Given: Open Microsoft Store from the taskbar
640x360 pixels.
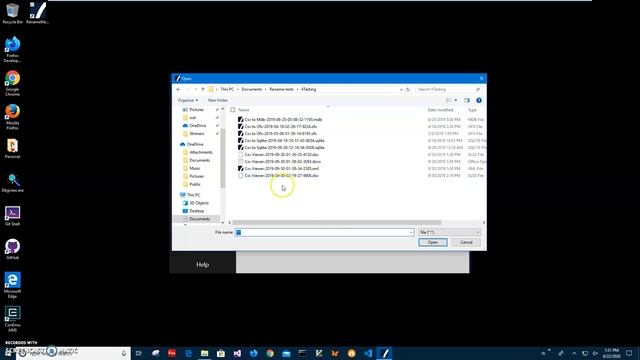Looking at the screenshot, I should (x=221, y=353).
